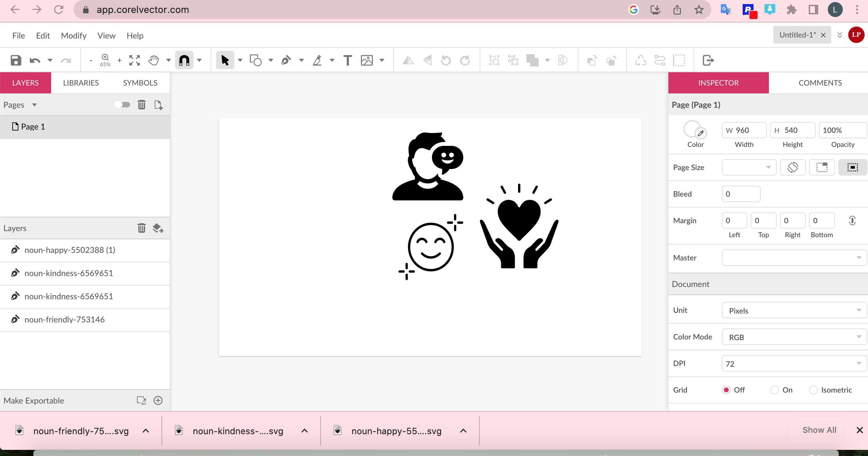Select the Grid On radio button
Viewport: 868px width, 456px height.
[x=775, y=390]
